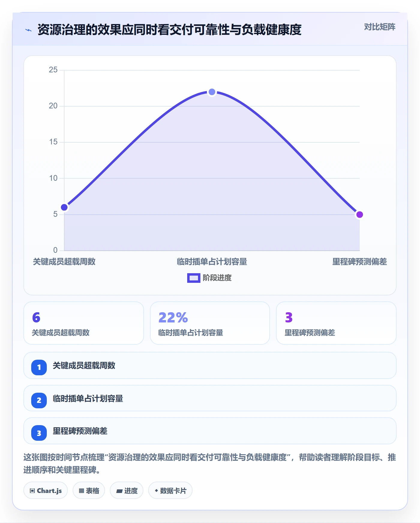The height and width of the screenshot is (523, 420).
Task: Click the y-axis value 20
Action: tap(53, 106)
